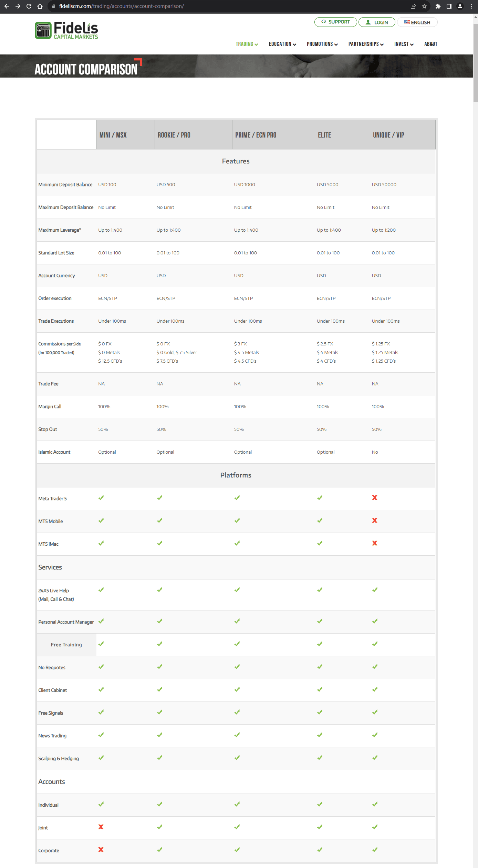Image resolution: width=478 pixels, height=868 pixels.
Task: Click the padlock site info icon
Action: (53, 6)
